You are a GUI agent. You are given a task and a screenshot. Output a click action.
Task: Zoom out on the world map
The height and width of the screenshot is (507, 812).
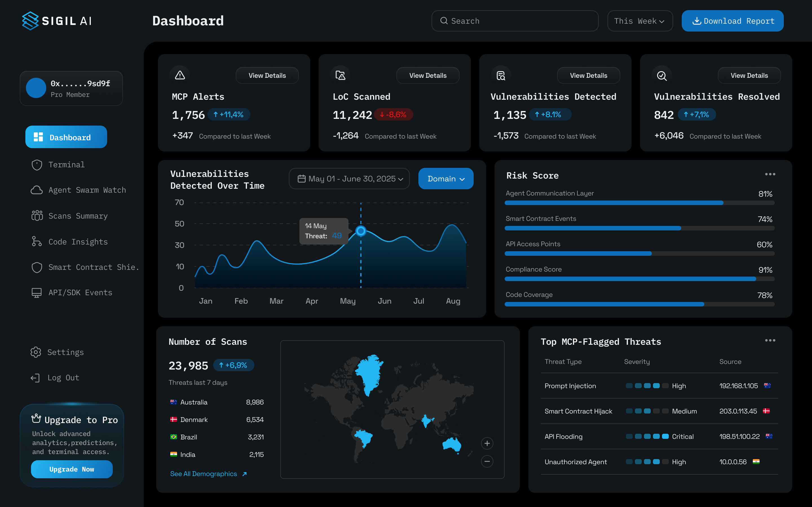coord(487,461)
